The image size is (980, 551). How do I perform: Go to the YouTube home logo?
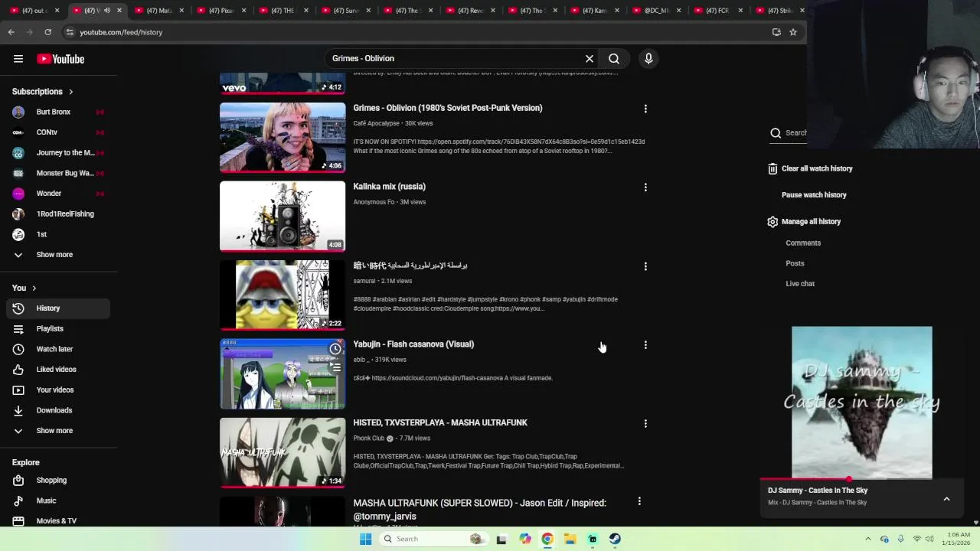coord(60,59)
